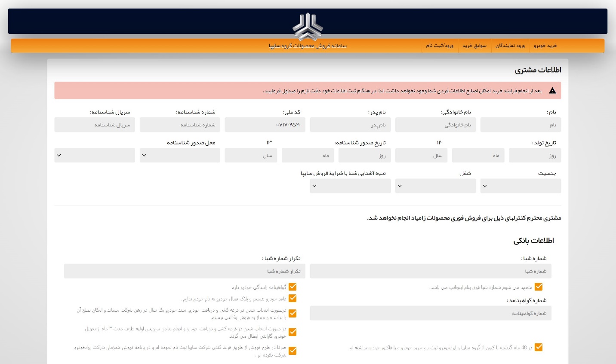616x364 pixels.
Task: Click the warning triangle icon in the pink alert
Action: pyautogui.click(x=552, y=91)
